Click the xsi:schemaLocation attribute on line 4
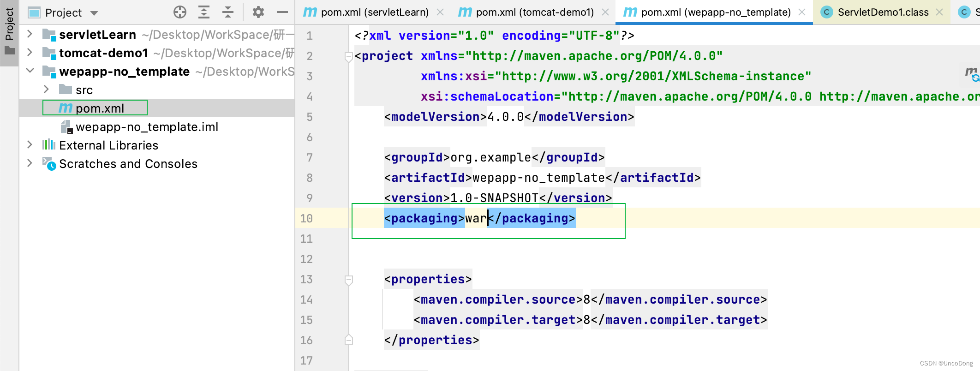The height and width of the screenshot is (371, 980). click(700, 96)
